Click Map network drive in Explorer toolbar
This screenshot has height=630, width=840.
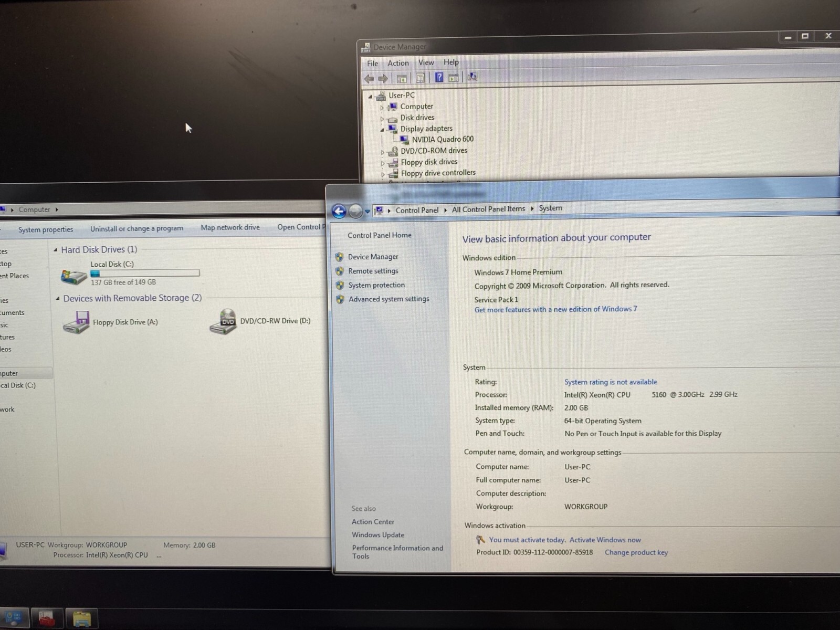[230, 227]
